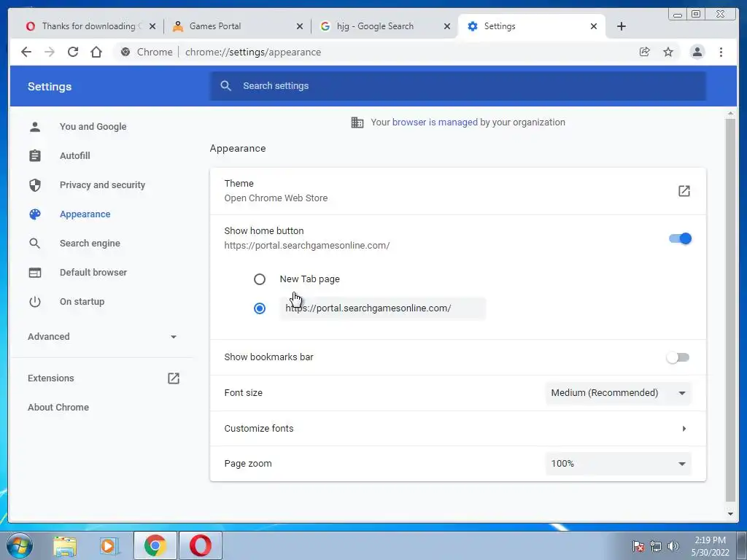Select the custom URL radio button
747x560 pixels.
point(260,308)
